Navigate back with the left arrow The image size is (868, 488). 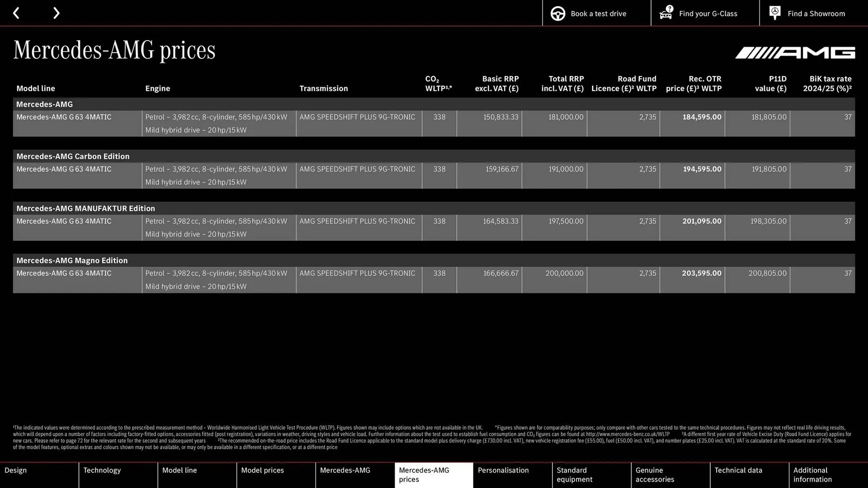[x=16, y=13]
